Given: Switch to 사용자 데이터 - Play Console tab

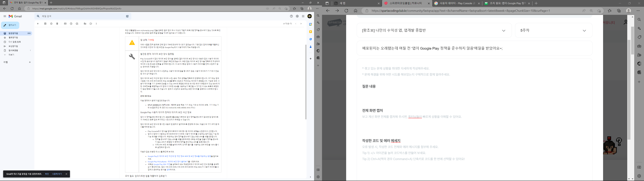Looking at the screenshot, I should [457, 3].
